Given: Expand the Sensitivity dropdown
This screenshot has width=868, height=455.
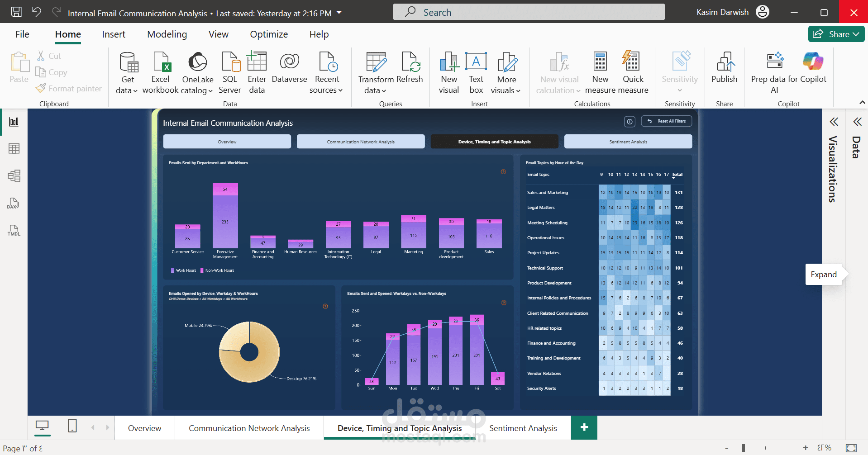Looking at the screenshot, I should coord(680,90).
